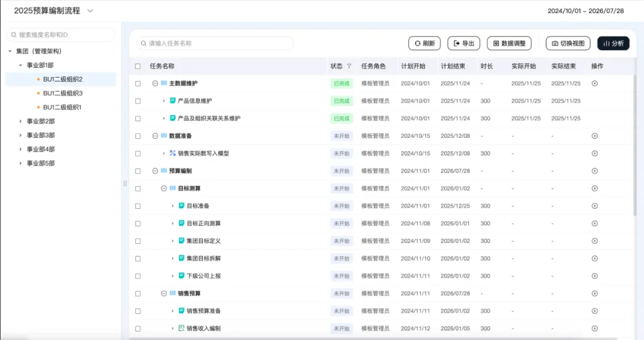
Task: Collapse the 预算编制 task group
Action: [x=155, y=171]
